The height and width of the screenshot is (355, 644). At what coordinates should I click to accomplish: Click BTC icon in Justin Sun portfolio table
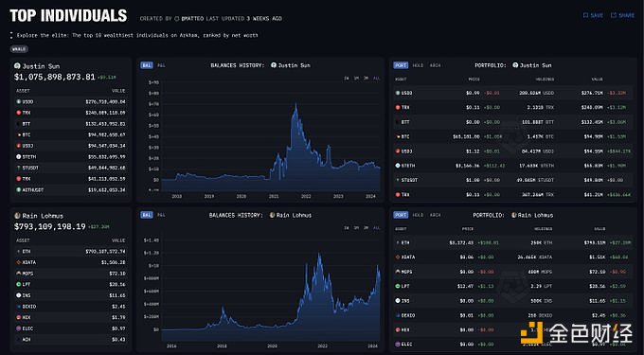coord(398,136)
